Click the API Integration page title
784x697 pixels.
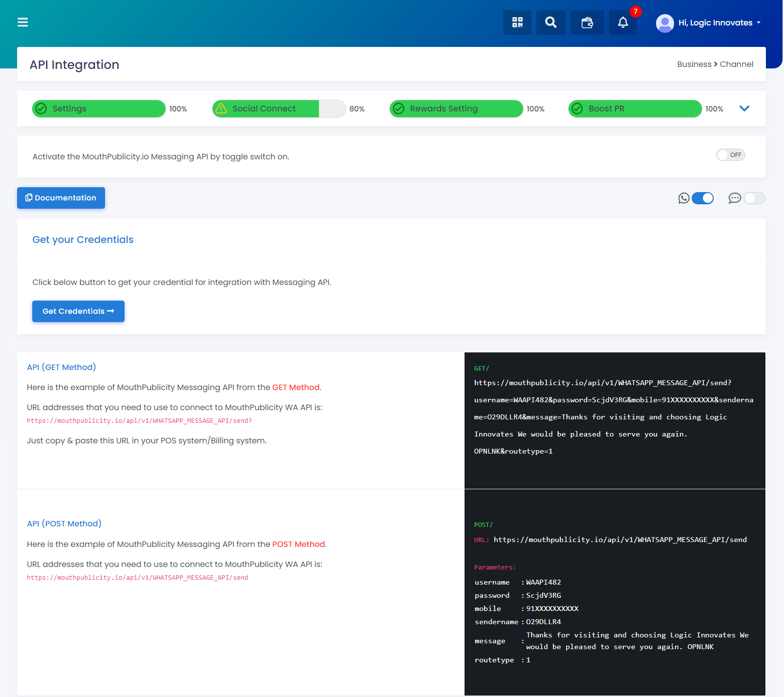coord(74,65)
